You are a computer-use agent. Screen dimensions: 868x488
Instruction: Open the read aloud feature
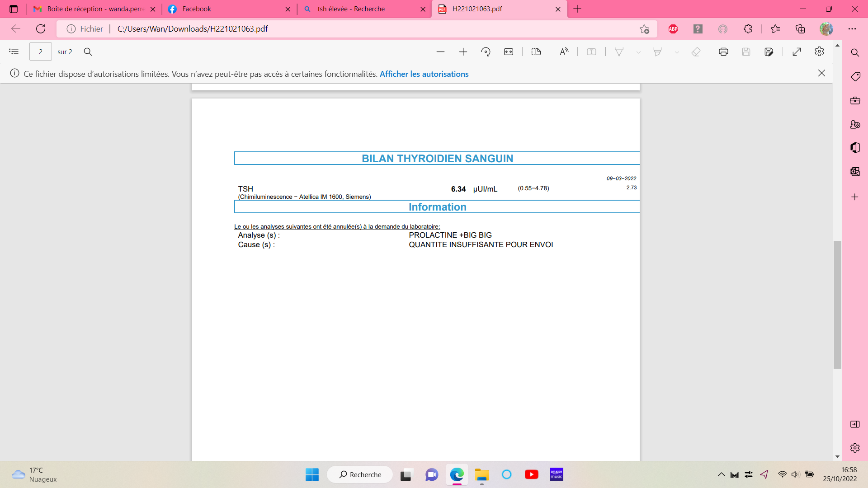[564, 52]
